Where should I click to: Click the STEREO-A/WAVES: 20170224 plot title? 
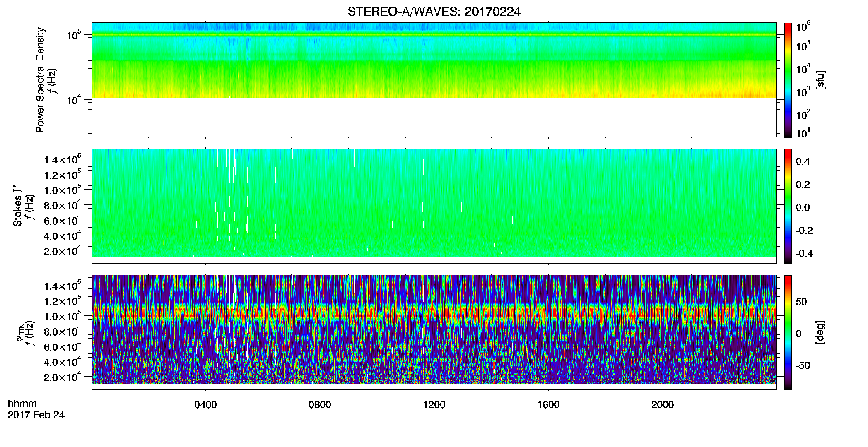pos(434,12)
